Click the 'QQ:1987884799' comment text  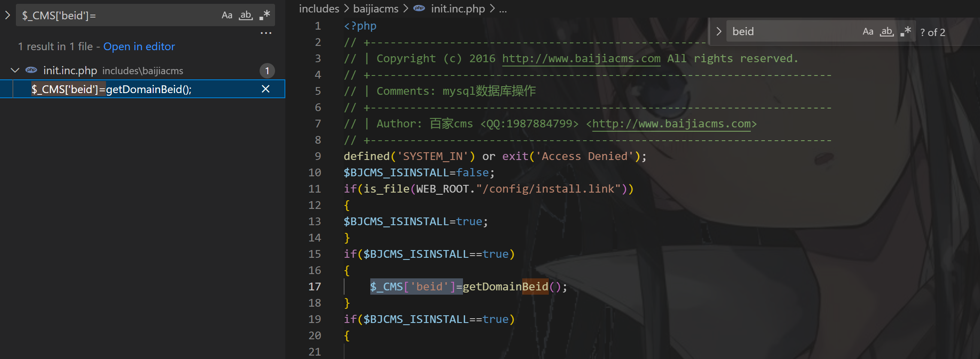[529, 124]
